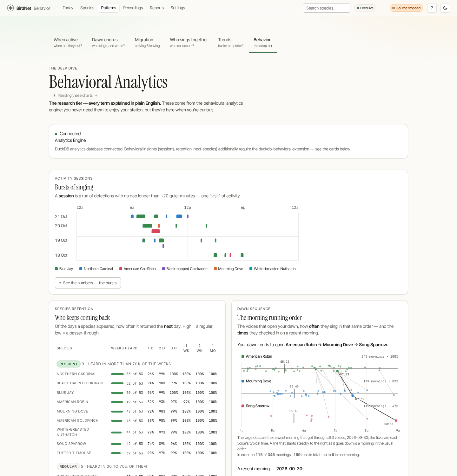The height and width of the screenshot is (476, 457).
Task: Click the American Goldfinch legend swatch
Action: point(121,269)
